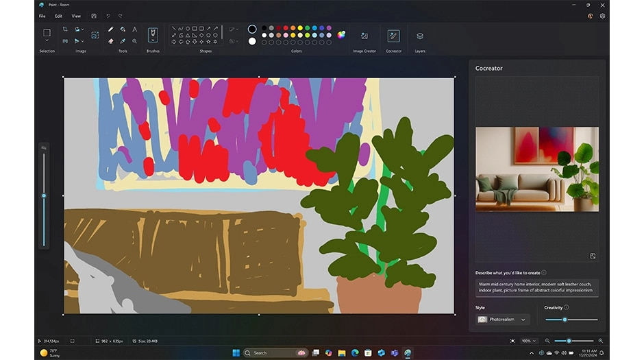The image size is (644, 360).
Task: Open the 100% zoom dropdown
Action: [x=529, y=341]
